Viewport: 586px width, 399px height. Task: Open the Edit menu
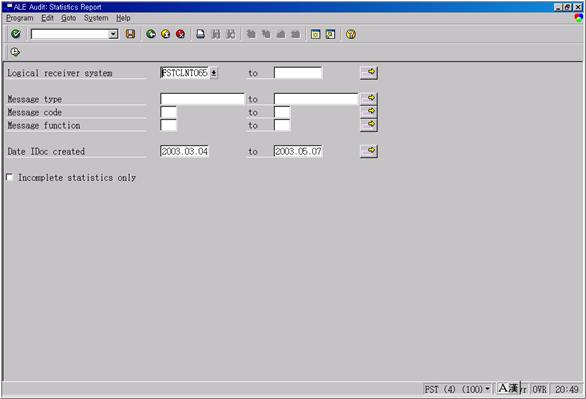[x=47, y=18]
